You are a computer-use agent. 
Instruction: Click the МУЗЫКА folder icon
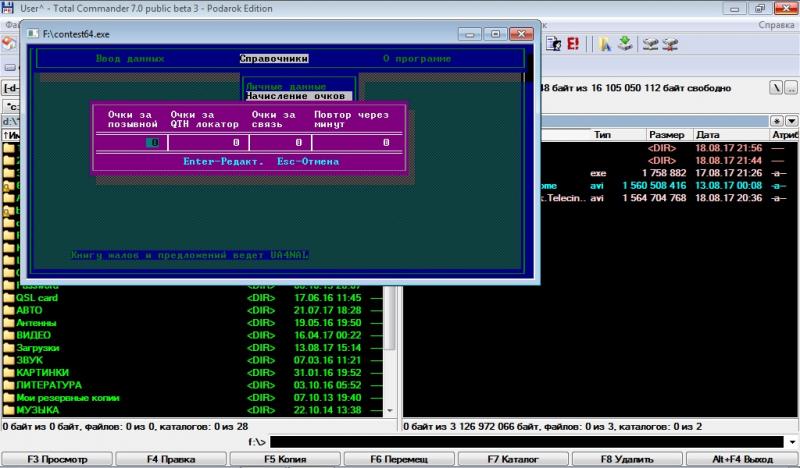9,410
